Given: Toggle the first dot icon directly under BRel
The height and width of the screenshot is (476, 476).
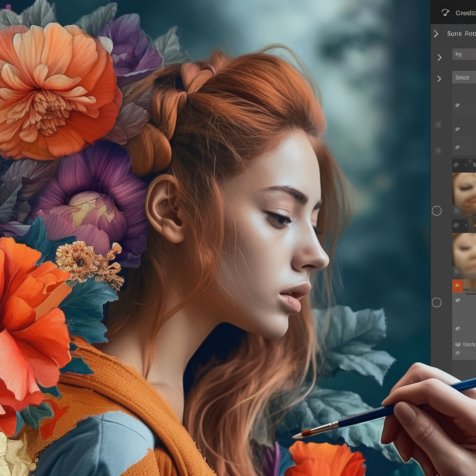Looking at the screenshot, I should [457, 105].
